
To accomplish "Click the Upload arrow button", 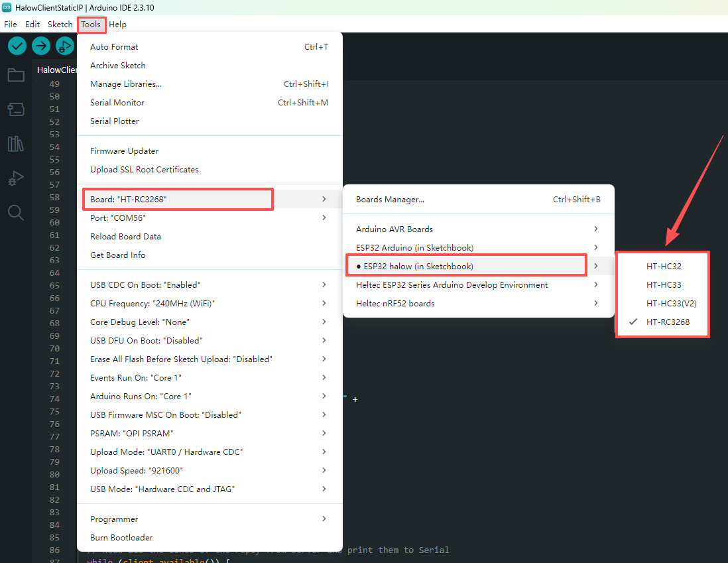I will coord(41,46).
